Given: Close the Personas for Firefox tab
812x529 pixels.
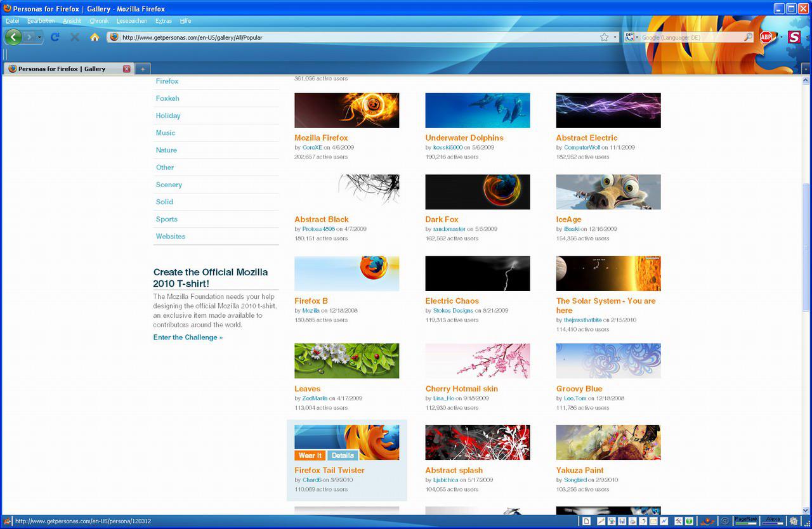Looking at the screenshot, I should [126, 69].
